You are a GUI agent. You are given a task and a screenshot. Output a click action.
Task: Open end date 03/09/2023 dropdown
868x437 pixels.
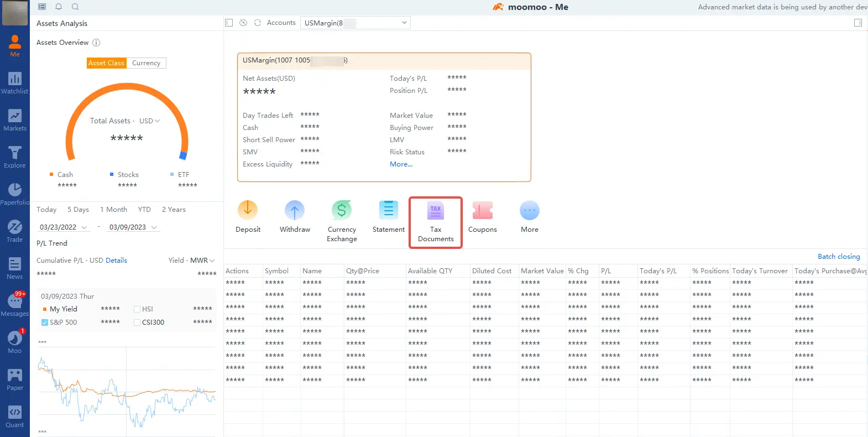click(x=133, y=227)
